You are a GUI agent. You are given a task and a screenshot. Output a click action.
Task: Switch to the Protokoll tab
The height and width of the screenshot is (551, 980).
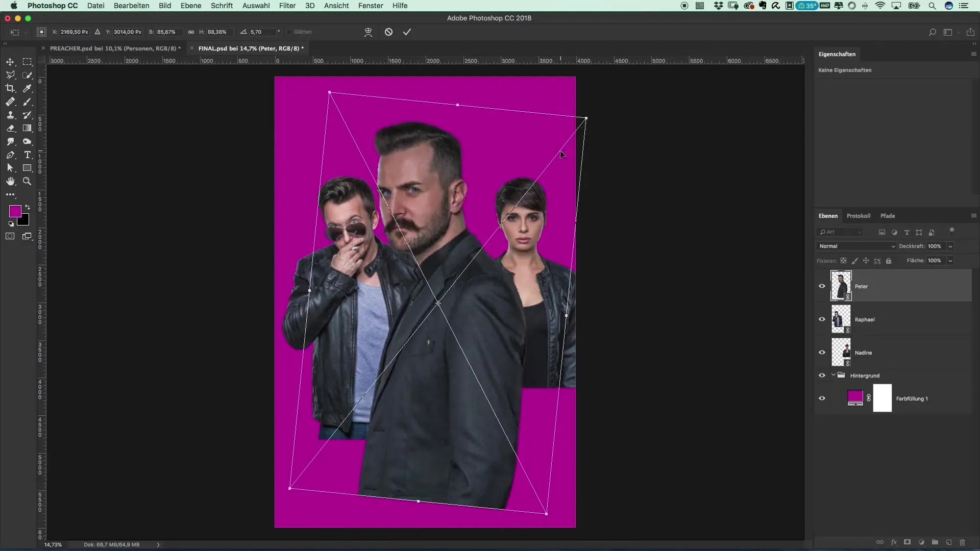pyautogui.click(x=858, y=216)
